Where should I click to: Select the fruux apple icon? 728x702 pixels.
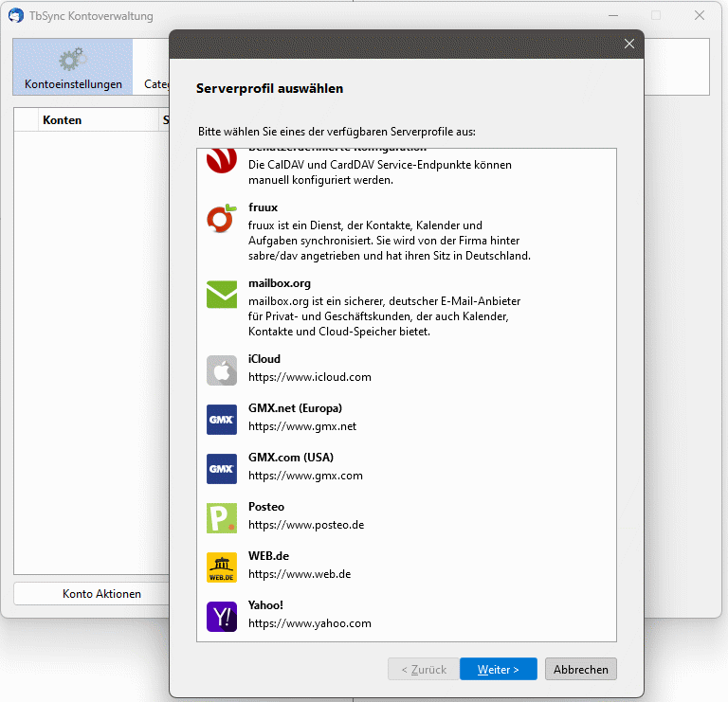click(222, 218)
